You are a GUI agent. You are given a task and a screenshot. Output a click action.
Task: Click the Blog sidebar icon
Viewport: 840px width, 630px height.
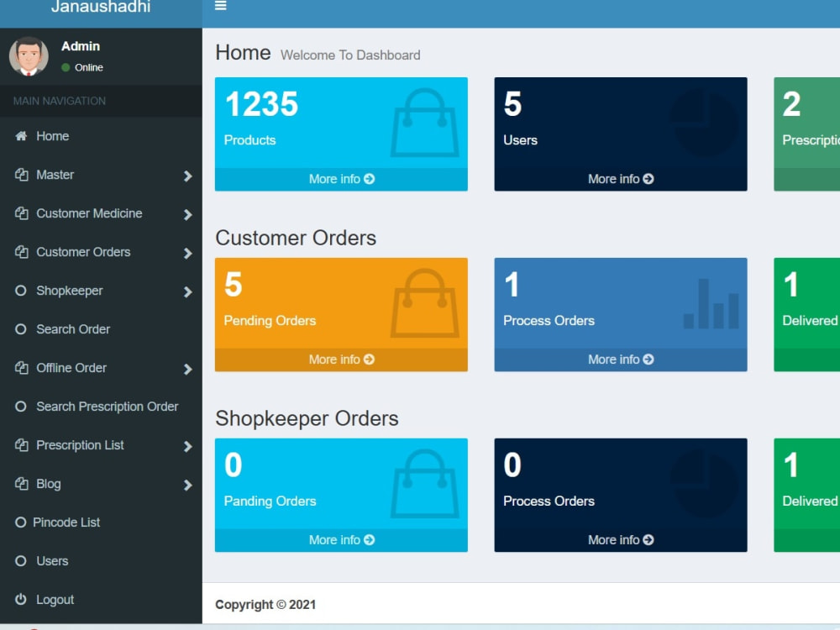coord(22,484)
